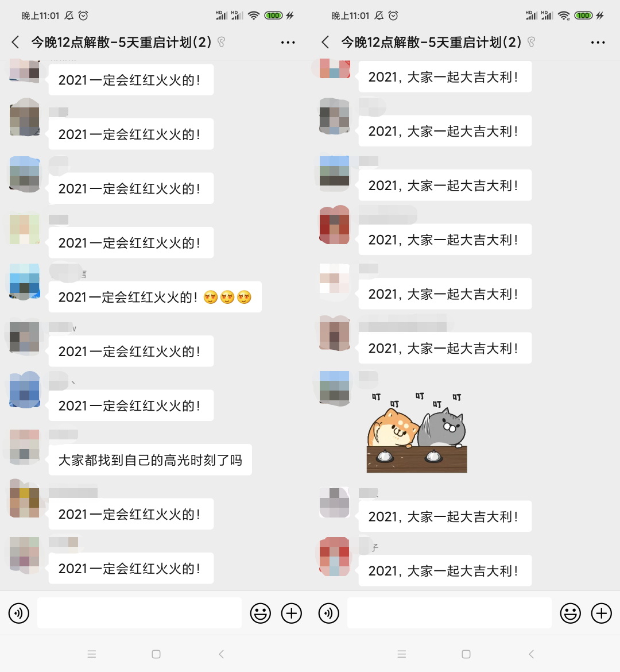Tap the back arrow in left chat header
Screen dimensions: 620x672
(15, 42)
